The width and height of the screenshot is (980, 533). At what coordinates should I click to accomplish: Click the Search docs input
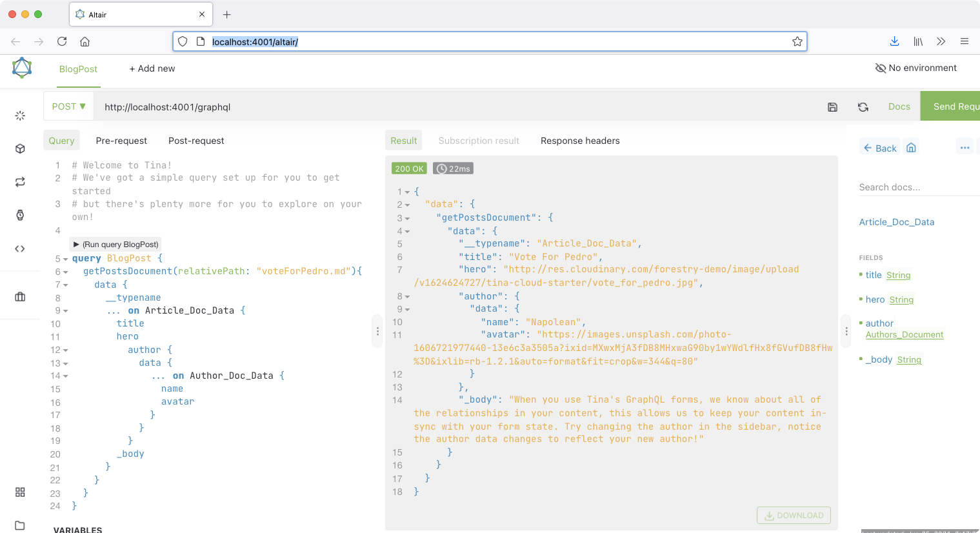pos(919,187)
